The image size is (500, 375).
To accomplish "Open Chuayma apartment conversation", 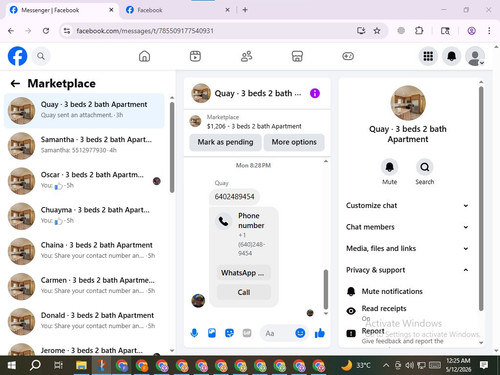I will point(84,216).
